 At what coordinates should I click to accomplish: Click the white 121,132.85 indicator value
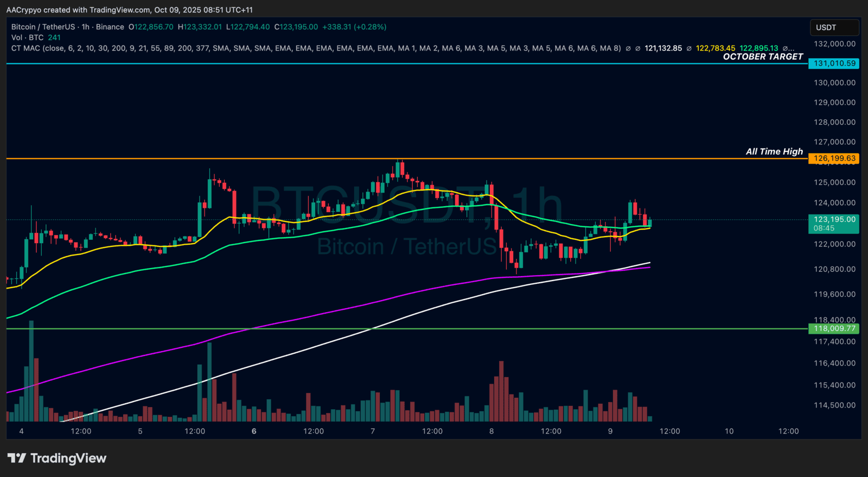(663, 48)
